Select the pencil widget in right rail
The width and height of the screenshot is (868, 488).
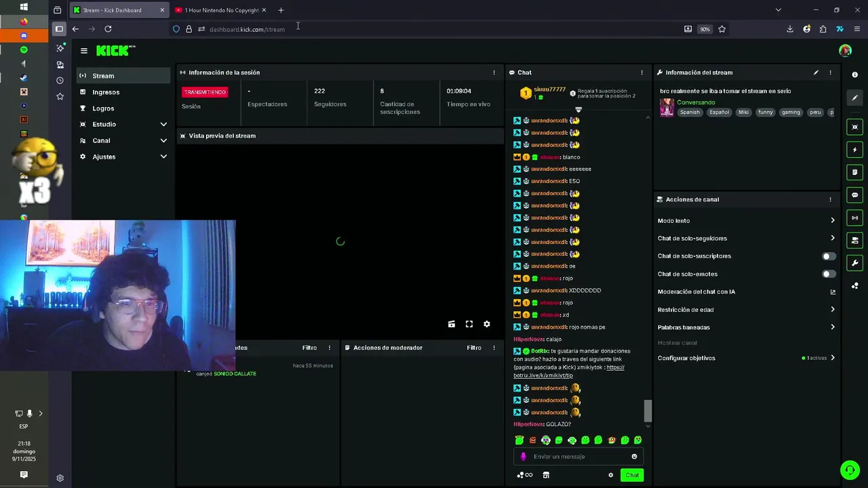(x=854, y=98)
